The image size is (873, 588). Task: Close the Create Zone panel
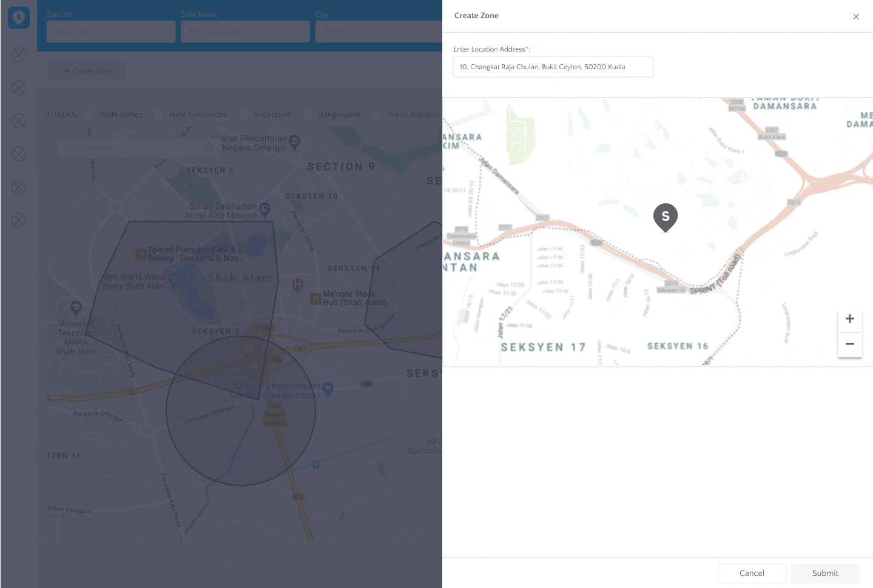click(856, 16)
